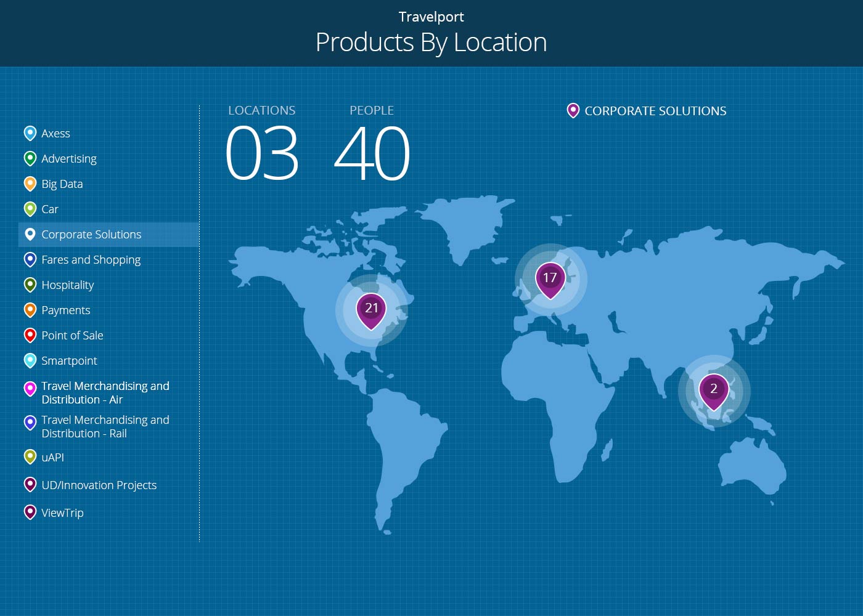Click the UD/Innovation Projects pin icon

pyautogui.click(x=30, y=484)
